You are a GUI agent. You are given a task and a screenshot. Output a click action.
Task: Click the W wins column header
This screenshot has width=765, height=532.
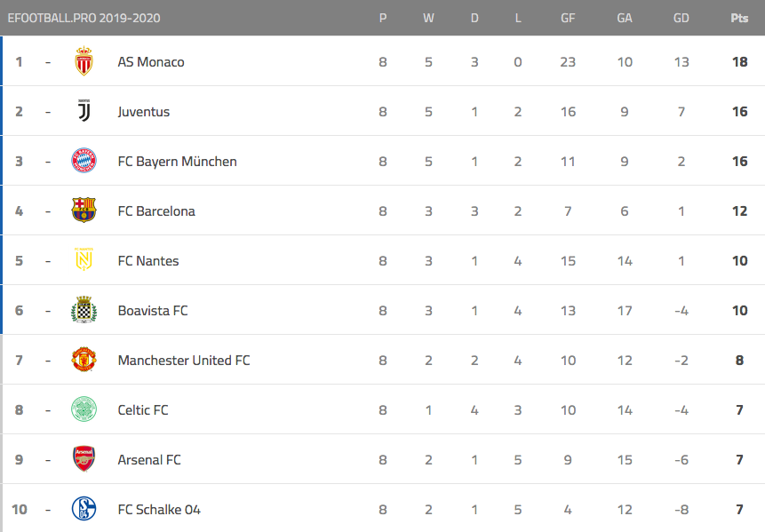pyautogui.click(x=428, y=18)
